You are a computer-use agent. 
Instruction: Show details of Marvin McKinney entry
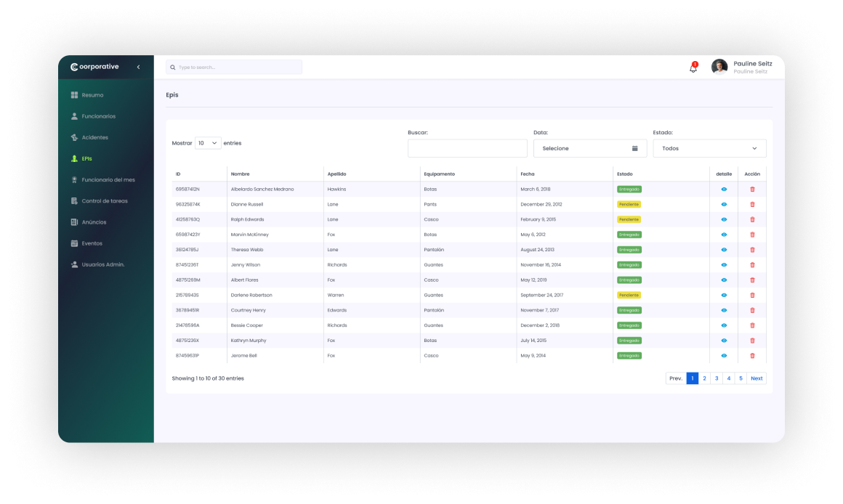point(724,235)
